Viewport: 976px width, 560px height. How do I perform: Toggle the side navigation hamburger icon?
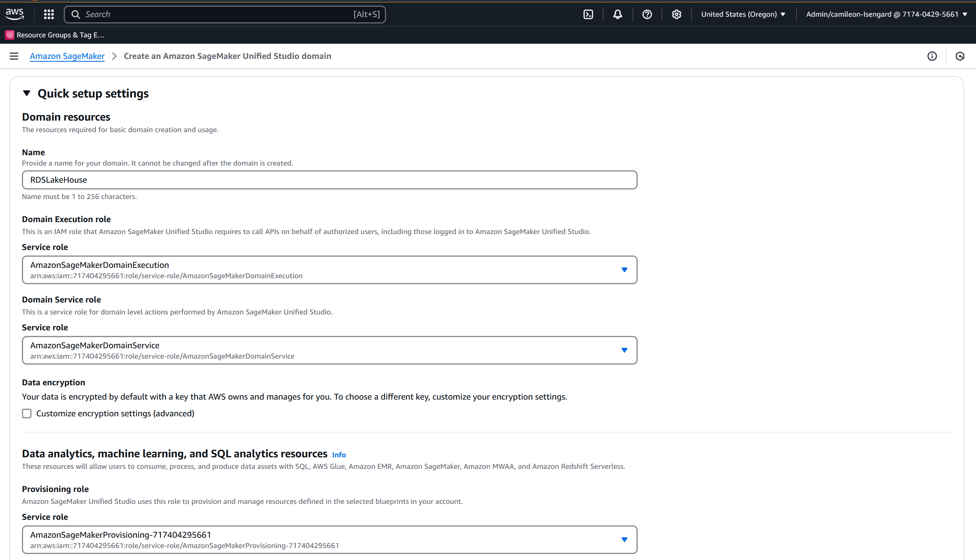[14, 56]
